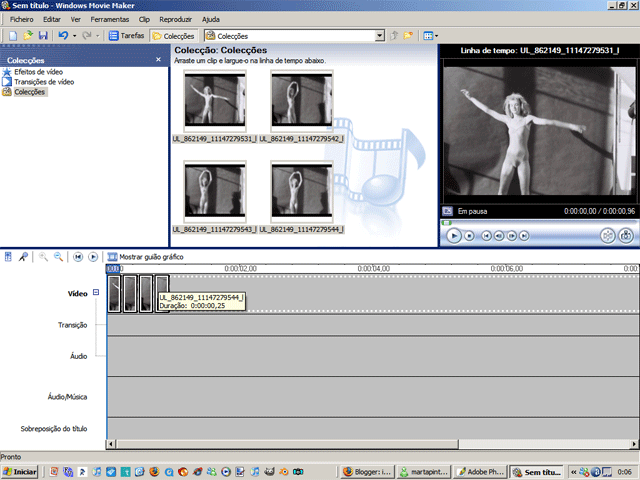640x480 pixels.
Task: Take picture of preview frame
Action: point(626,236)
